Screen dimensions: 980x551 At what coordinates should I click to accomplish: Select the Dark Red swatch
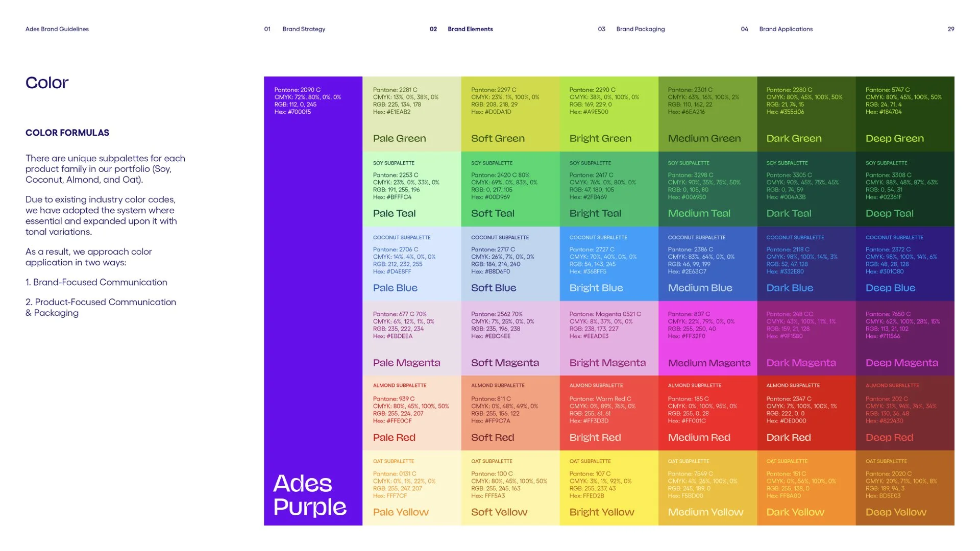click(x=806, y=413)
